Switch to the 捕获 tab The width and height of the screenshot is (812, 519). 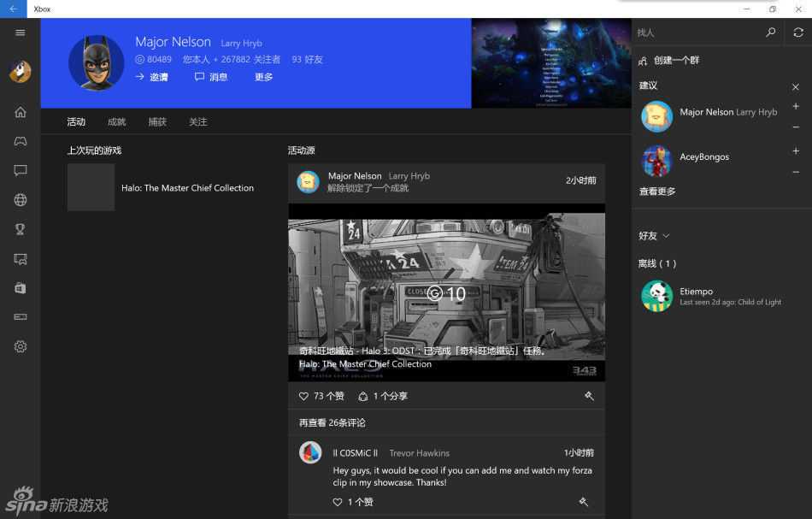(157, 122)
